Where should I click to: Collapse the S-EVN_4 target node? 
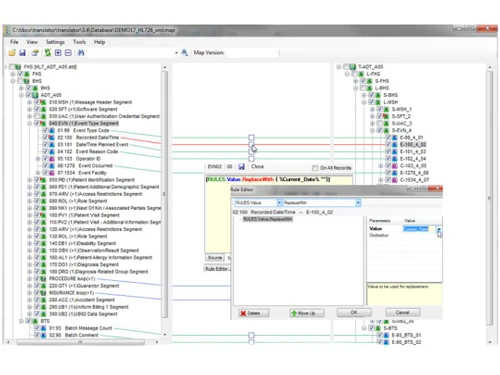click(x=372, y=130)
